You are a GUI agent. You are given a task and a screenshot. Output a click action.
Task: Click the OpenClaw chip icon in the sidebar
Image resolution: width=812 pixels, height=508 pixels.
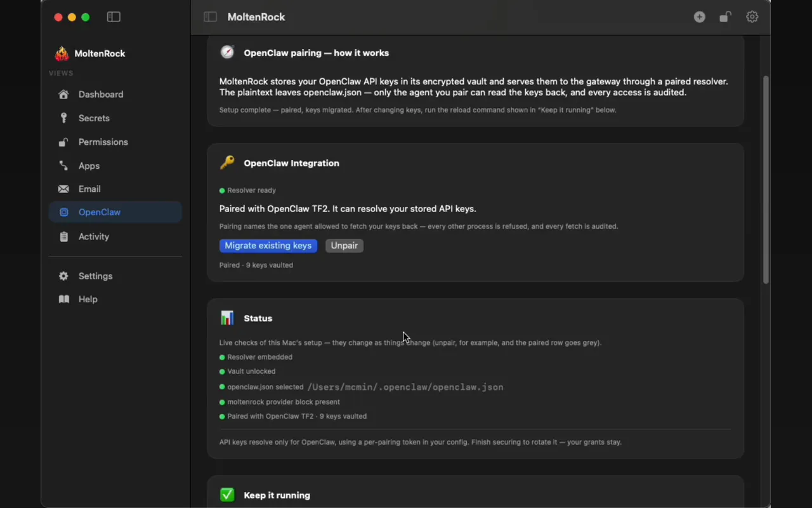(x=63, y=213)
